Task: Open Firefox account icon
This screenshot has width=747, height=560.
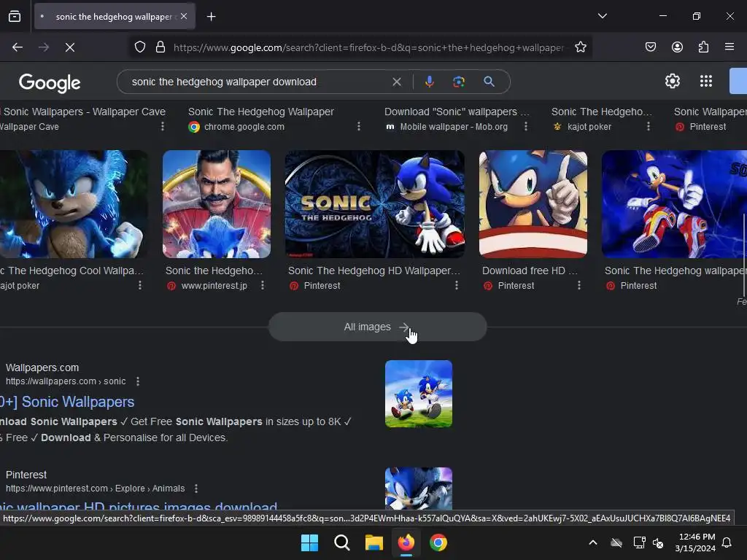Action: coord(677,47)
